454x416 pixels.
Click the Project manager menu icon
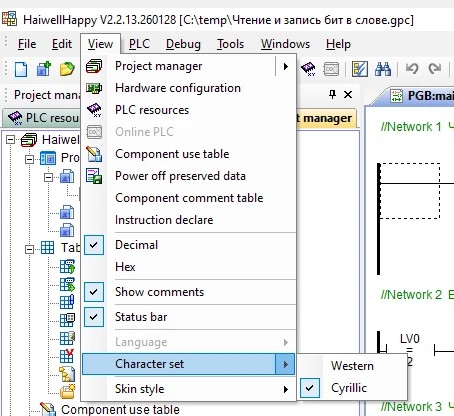94,66
